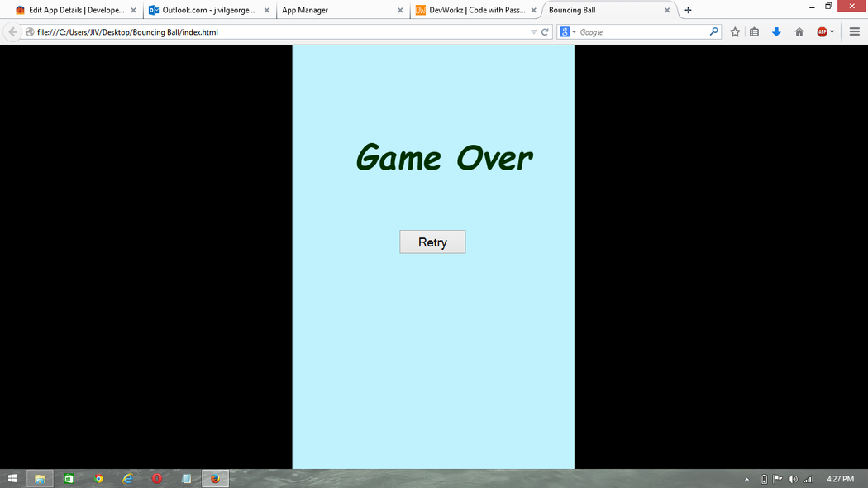Click the Retry button
Screen dimensions: 868x488
click(432, 242)
